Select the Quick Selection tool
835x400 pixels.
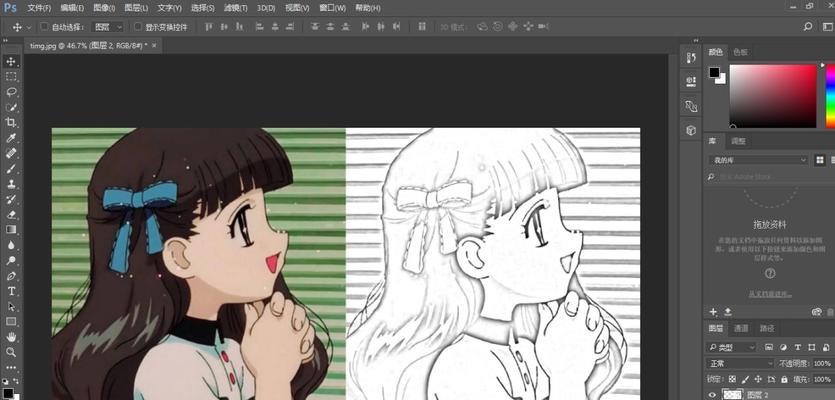pyautogui.click(x=11, y=107)
